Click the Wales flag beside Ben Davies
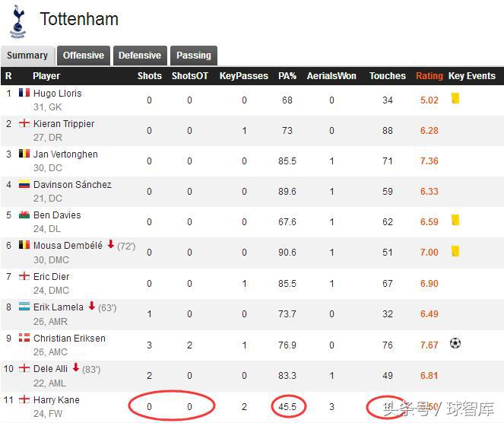This screenshot has width=504, height=423. tap(24, 215)
